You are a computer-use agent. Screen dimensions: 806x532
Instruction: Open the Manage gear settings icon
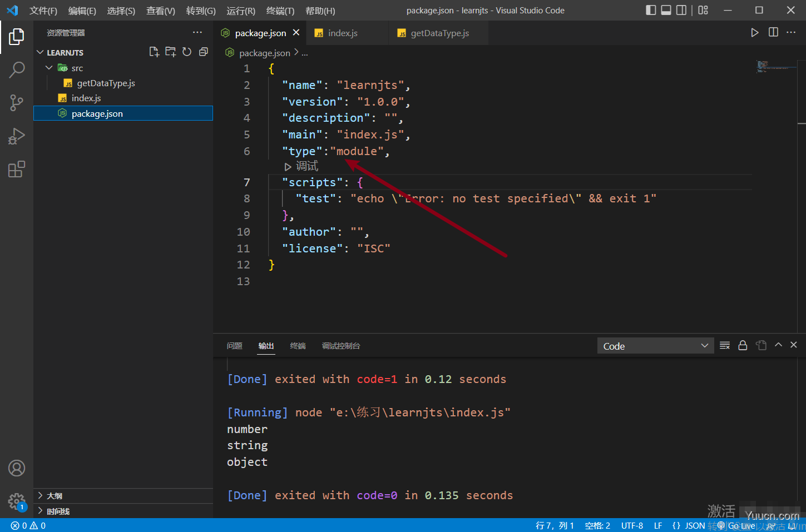(17, 501)
